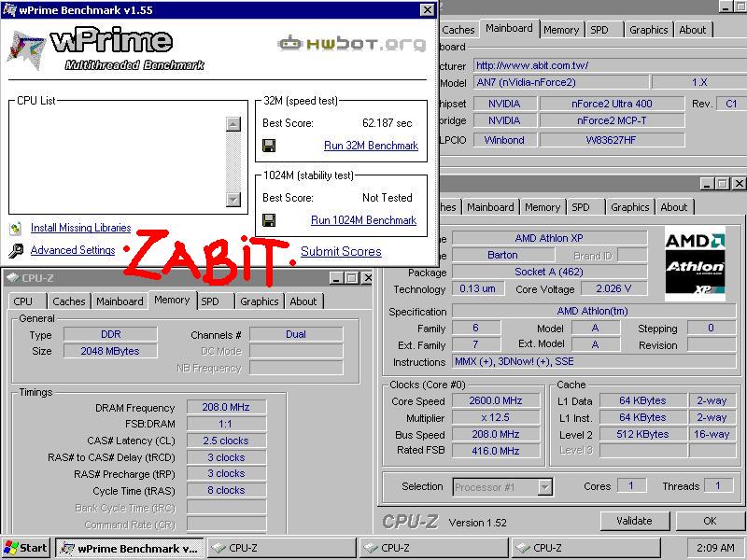The width and height of the screenshot is (747, 560).
Task: Click the save icon in 1024M stability test
Action: (x=269, y=220)
